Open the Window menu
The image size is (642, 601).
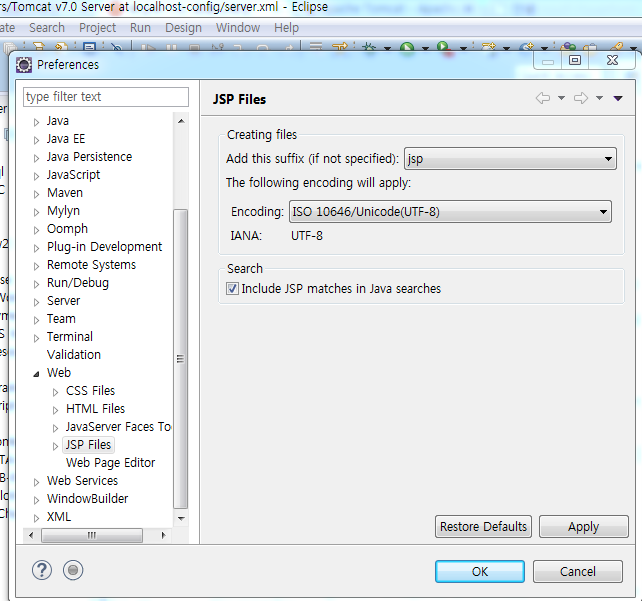(238, 28)
